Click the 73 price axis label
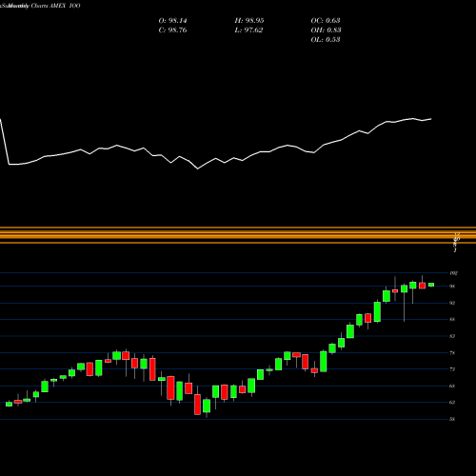Image resolution: width=476 pixels, height=476 pixels. point(452,369)
